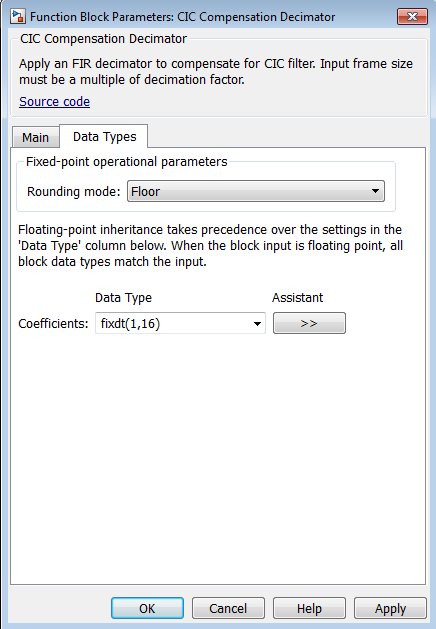The image size is (436, 629).
Task: Apply the current block parameters
Action: (x=390, y=608)
